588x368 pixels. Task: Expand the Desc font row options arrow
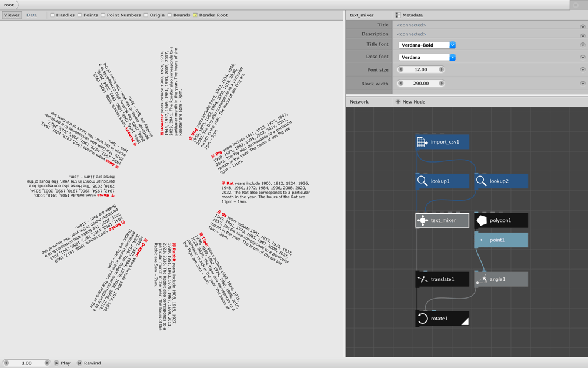(583, 58)
